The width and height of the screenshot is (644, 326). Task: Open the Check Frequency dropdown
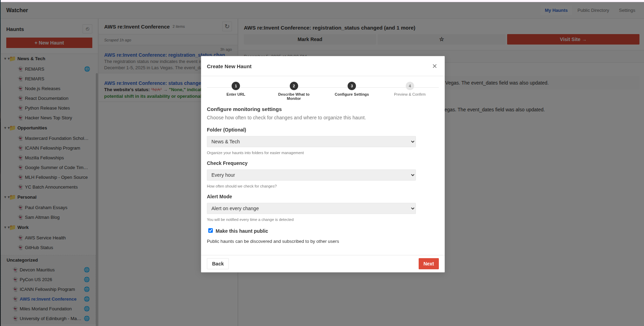pos(311,175)
